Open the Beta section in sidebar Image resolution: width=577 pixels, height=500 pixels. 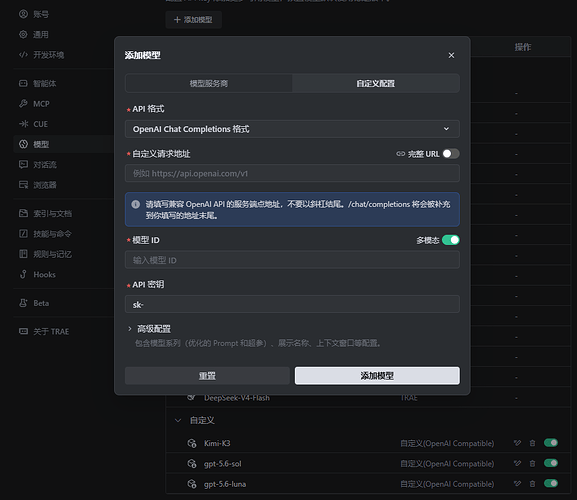[x=41, y=303]
